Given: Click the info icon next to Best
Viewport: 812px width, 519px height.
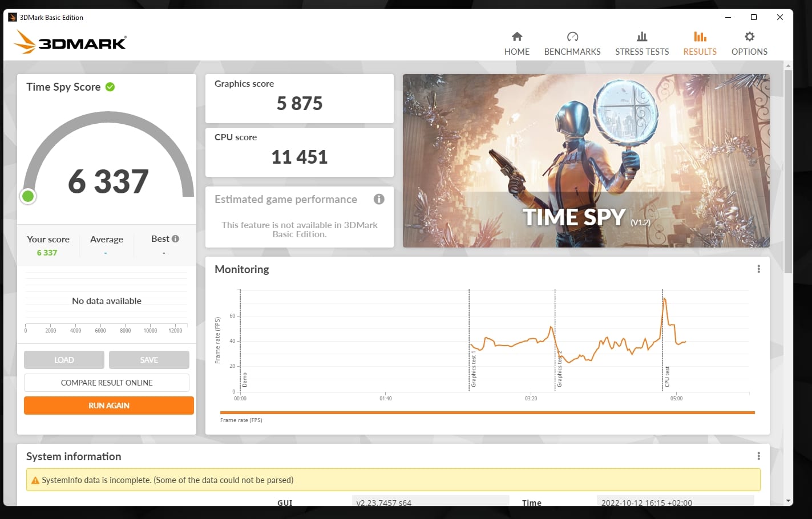Looking at the screenshot, I should coord(175,239).
